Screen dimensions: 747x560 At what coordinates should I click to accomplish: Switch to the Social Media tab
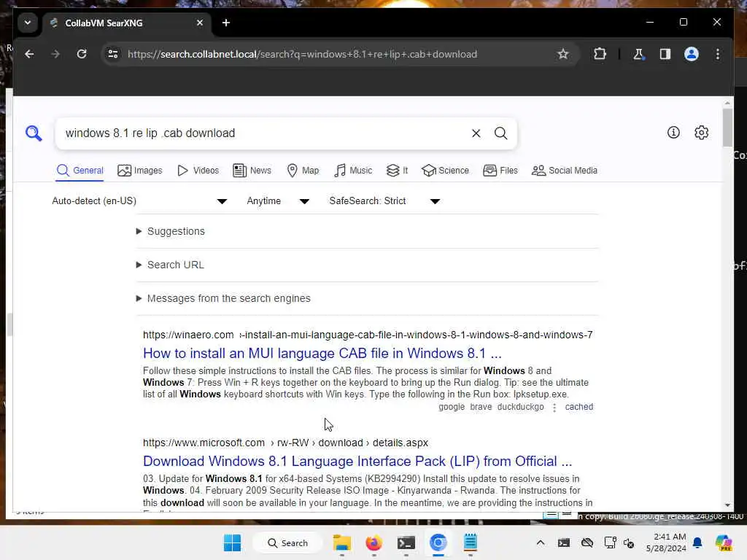tap(564, 171)
